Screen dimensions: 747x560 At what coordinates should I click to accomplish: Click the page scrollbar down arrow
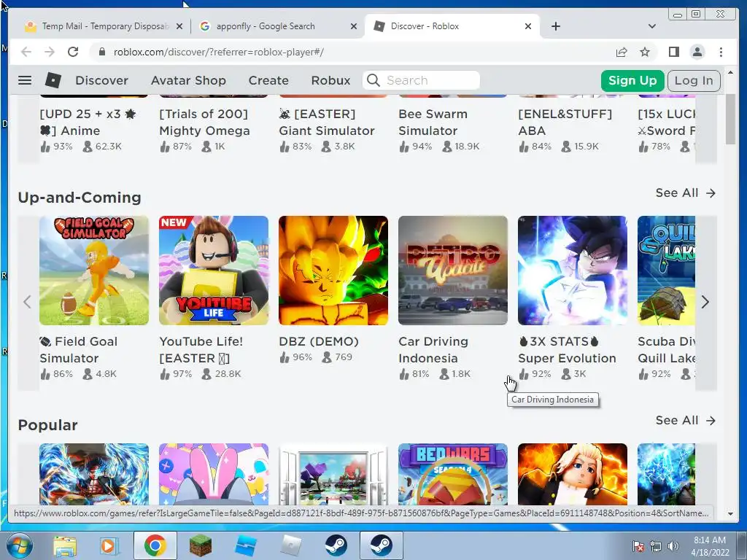[730, 514]
